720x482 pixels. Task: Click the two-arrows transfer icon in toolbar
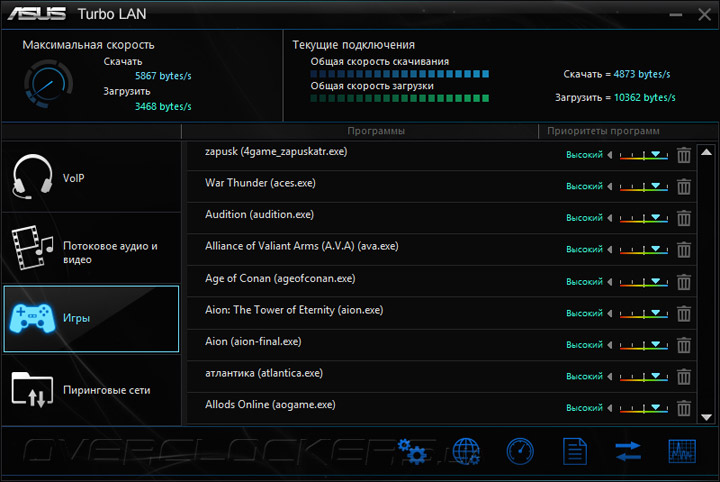[x=628, y=451]
